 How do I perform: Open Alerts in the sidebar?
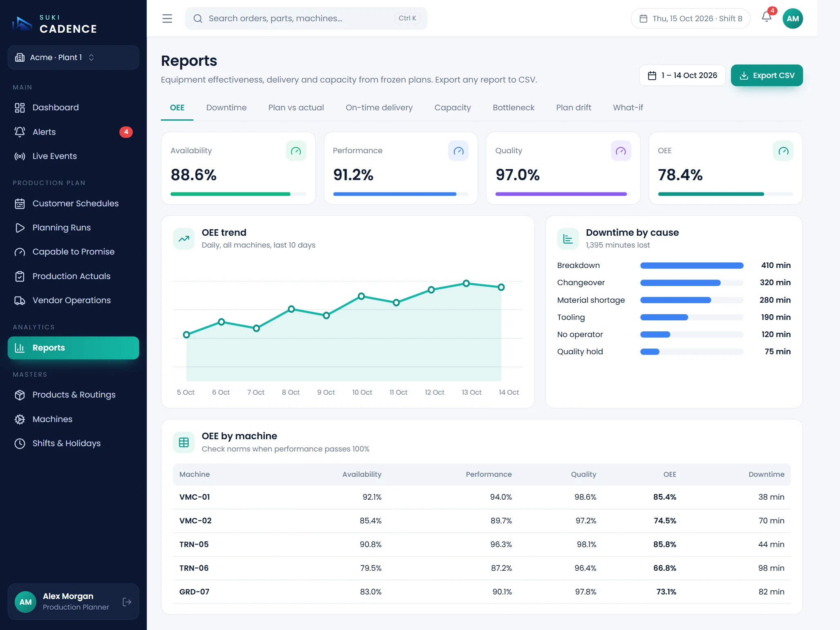pos(74,132)
